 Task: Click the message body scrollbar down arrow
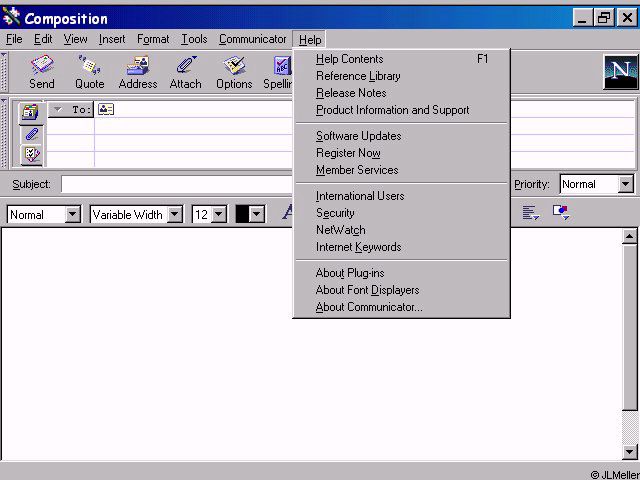(x=629, y=451)
